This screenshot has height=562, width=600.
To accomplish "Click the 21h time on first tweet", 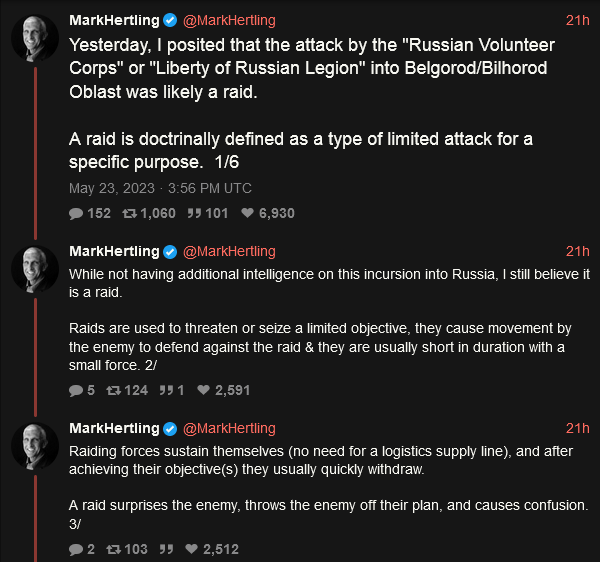I will click(x=577, y=20).
